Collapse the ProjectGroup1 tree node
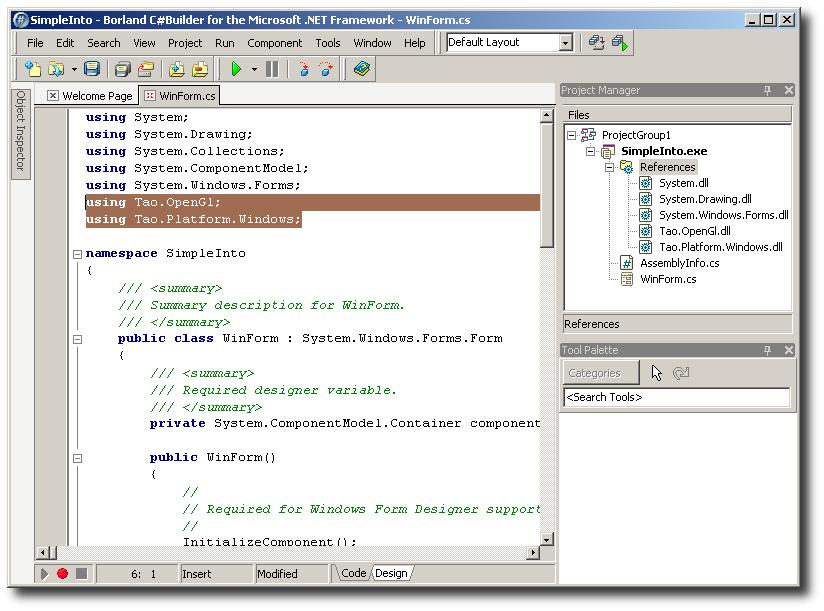 [572, 136]
